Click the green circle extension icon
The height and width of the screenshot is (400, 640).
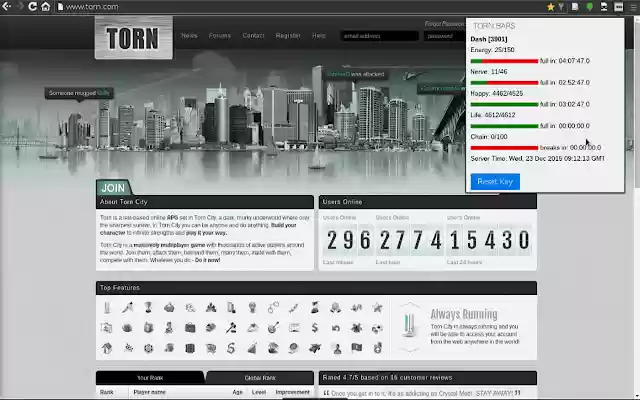pyautogui.click(x=589, y=7)
